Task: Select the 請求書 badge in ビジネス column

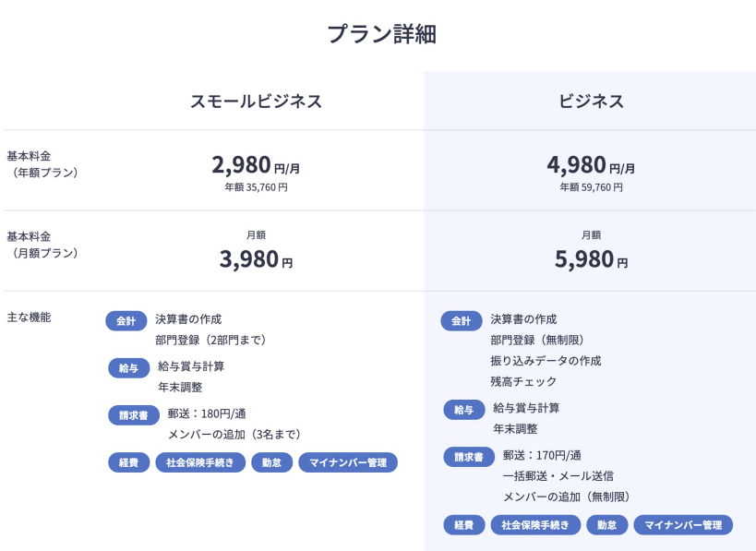Action: click(x=469, y=457)
